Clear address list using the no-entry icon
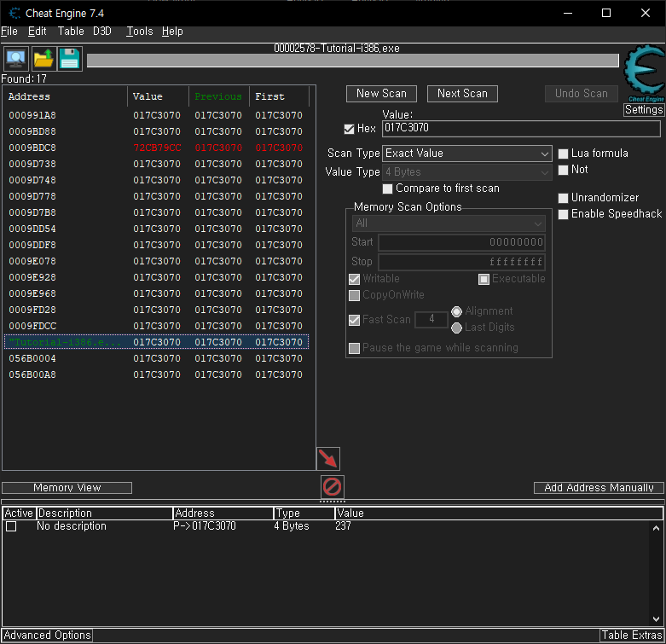 [333, 486]
